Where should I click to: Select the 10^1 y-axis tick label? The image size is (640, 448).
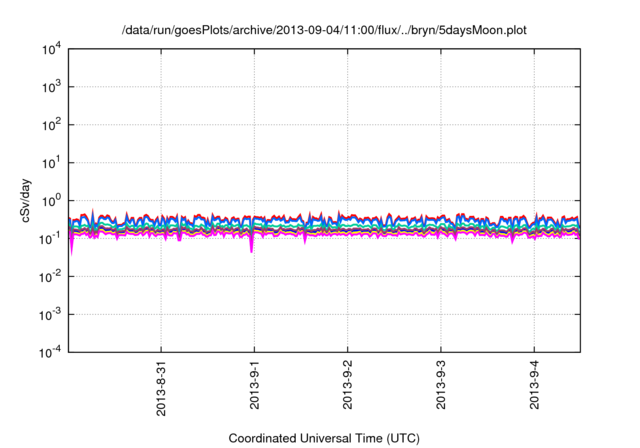pos(52,163)
